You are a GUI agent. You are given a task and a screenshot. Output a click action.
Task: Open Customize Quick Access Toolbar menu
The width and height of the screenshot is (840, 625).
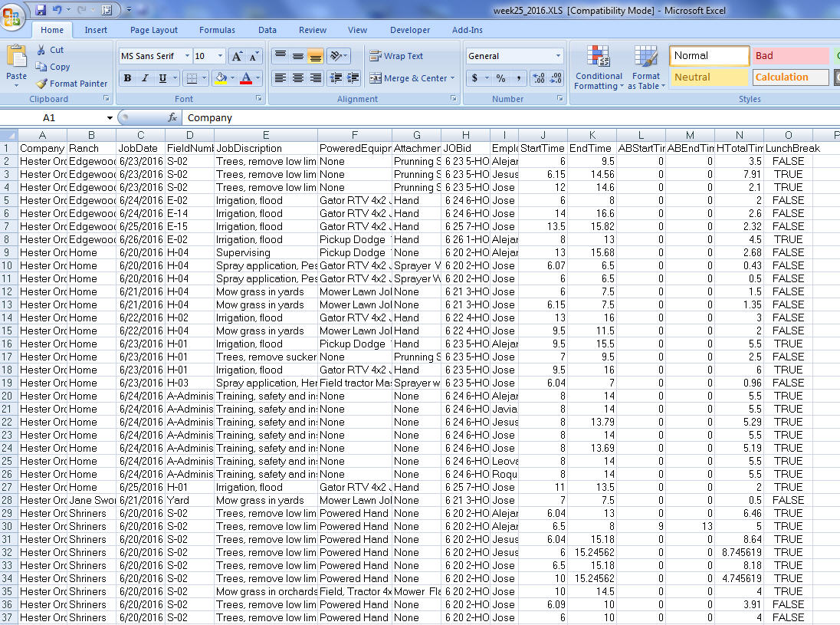(x=129, y=10)
